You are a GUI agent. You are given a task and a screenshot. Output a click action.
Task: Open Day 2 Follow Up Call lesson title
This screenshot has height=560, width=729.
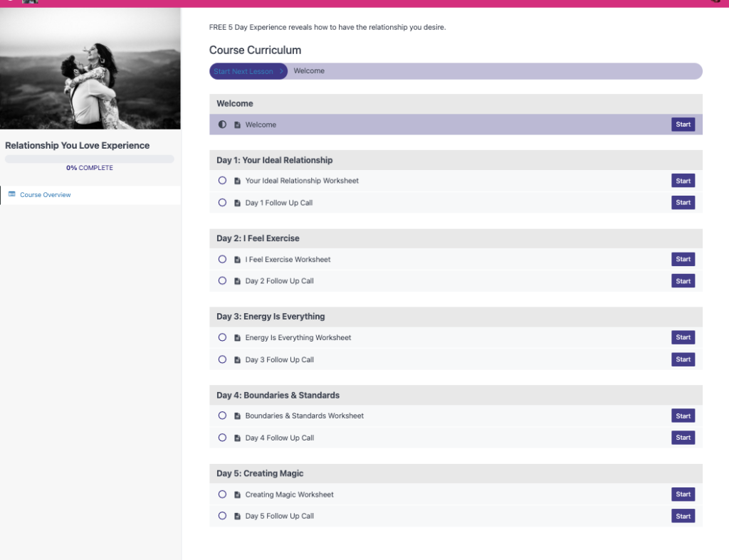pos(279,281)
